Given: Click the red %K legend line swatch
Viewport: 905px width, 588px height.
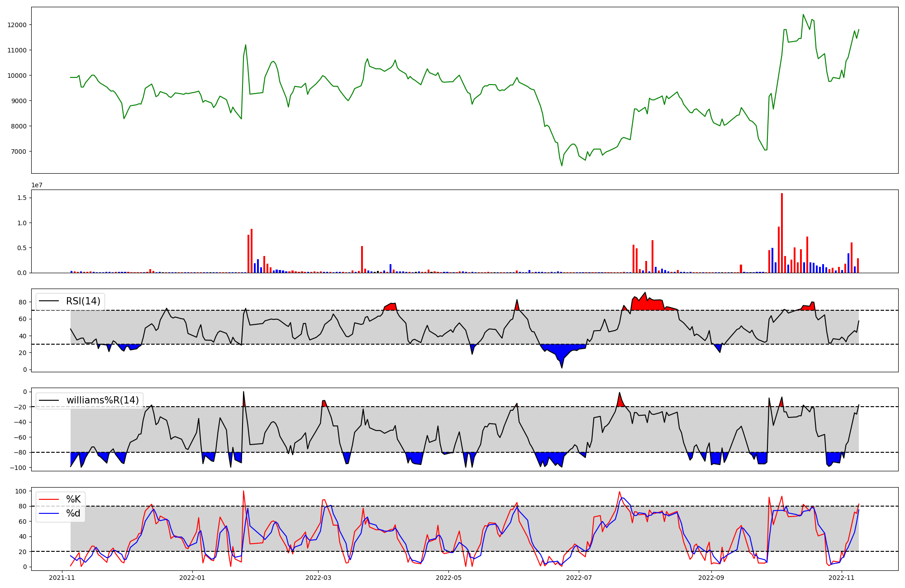Looking at the screenshot, I should (x=49, y=499).
